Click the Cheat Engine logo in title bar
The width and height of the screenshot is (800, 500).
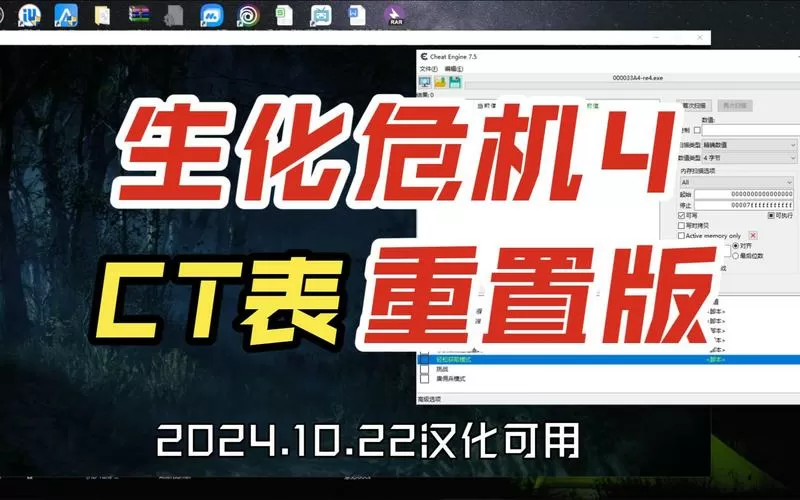[424, 56]
